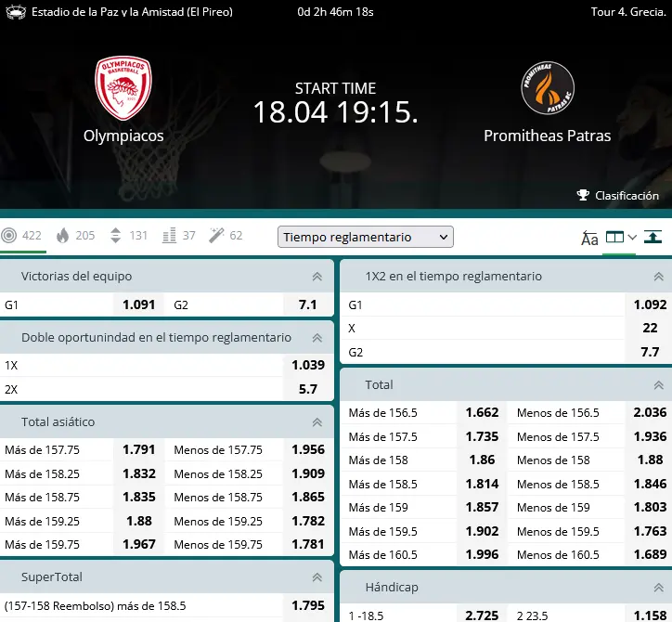Screen dimensions: 672x622
Task: Click the collapse all markets icon
Action: coord(653,237)
